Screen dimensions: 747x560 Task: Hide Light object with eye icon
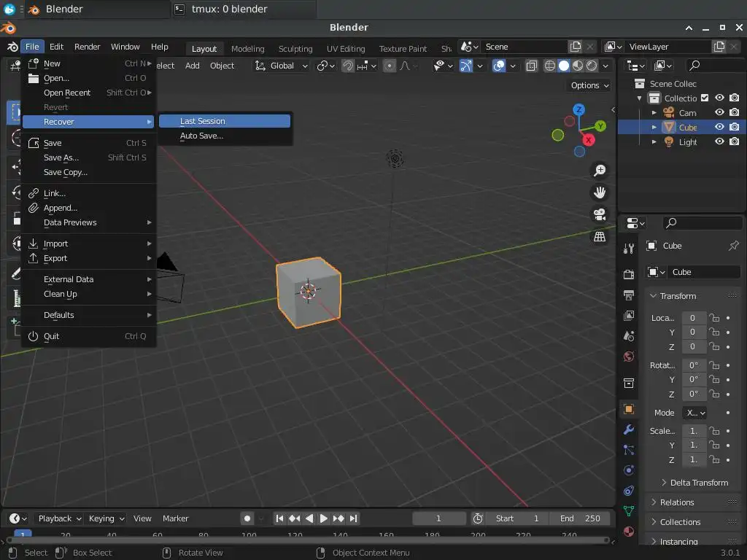coord(719,142)
